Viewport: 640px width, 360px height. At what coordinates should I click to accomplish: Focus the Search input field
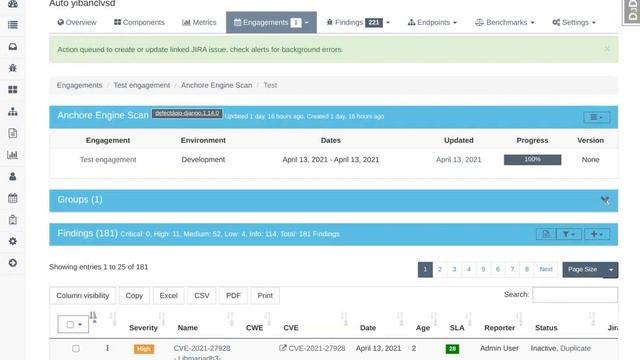575,295
